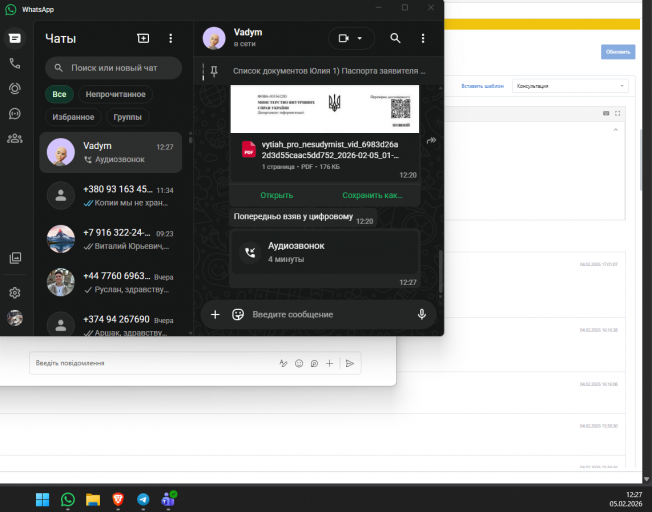Open the Communities icon in WhatsApp sidebar
Viewport: 652px width, 512px height.
pos(15,139)
